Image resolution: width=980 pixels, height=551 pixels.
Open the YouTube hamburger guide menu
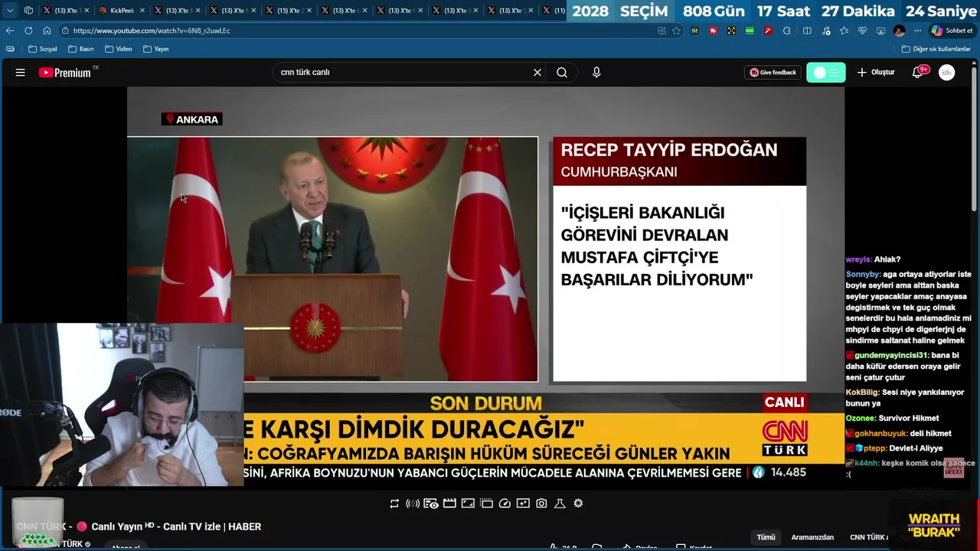pyautogui.click(x=21, y=73)
